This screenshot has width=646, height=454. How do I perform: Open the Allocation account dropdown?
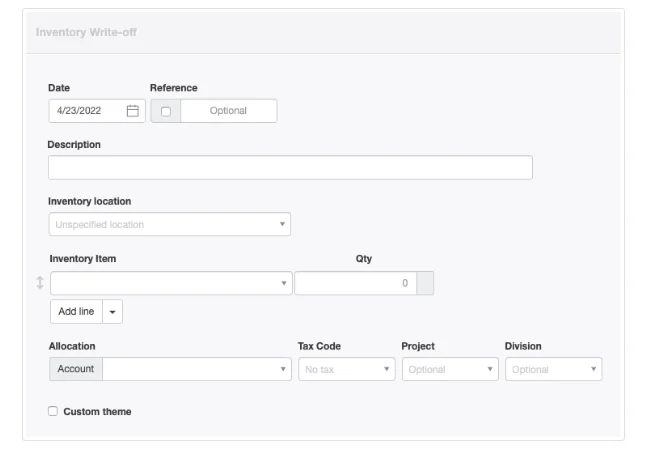(197, 369)
